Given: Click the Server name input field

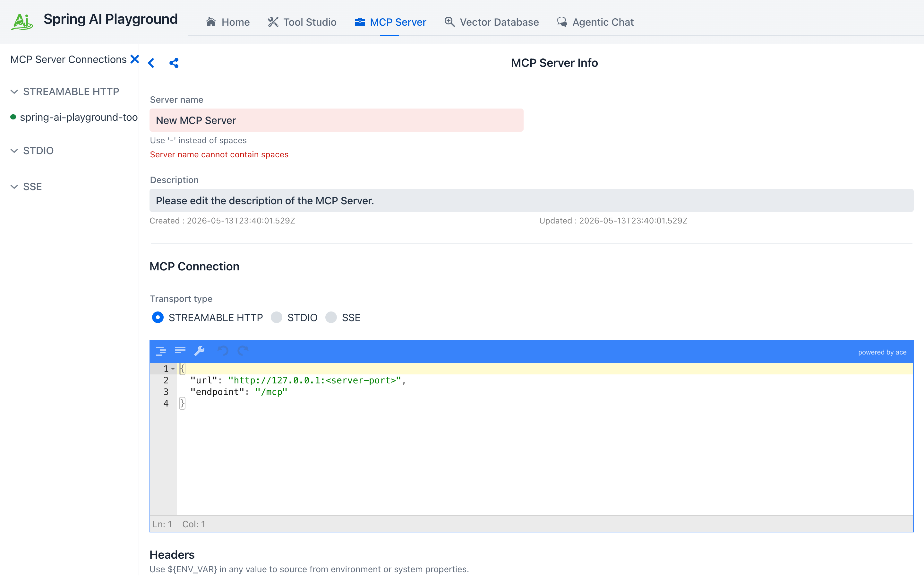Looking at the screenshot, I should (336, 120).
